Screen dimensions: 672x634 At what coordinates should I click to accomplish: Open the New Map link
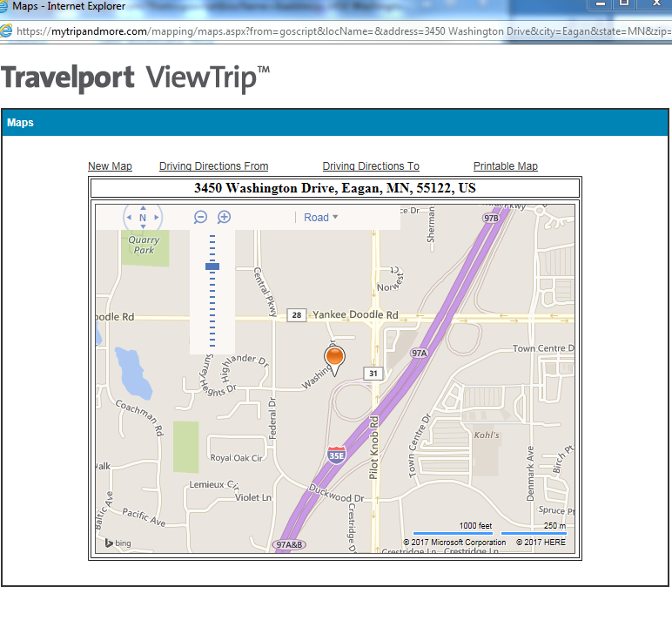click(x=111, y=165)
